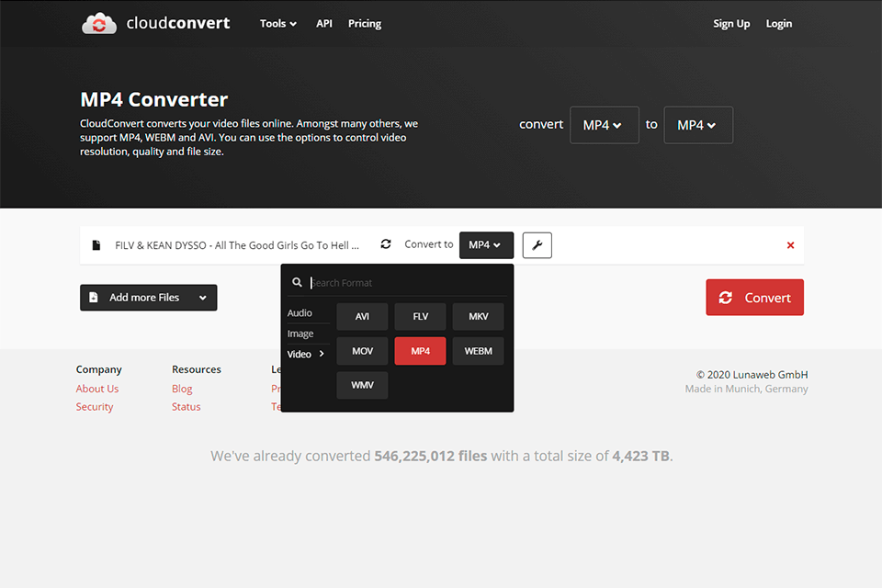The image size is (882, 588).
Task: Remove the file with red X icon
Action: [x=790, y=245]
